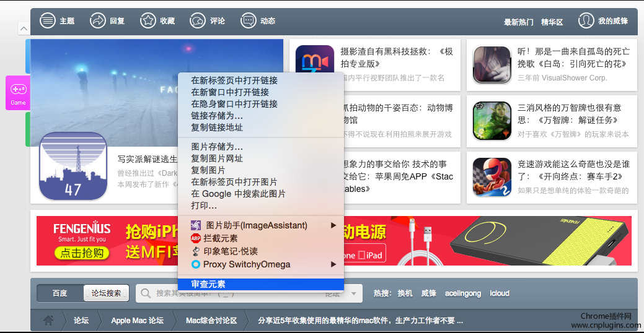Click hot search term 换机

(405, 293)
